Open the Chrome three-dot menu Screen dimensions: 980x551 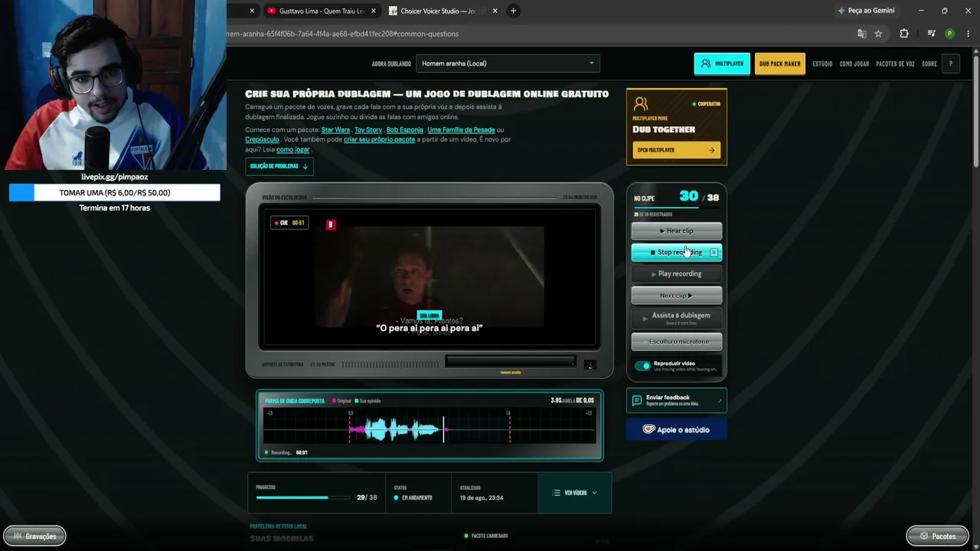968,34
